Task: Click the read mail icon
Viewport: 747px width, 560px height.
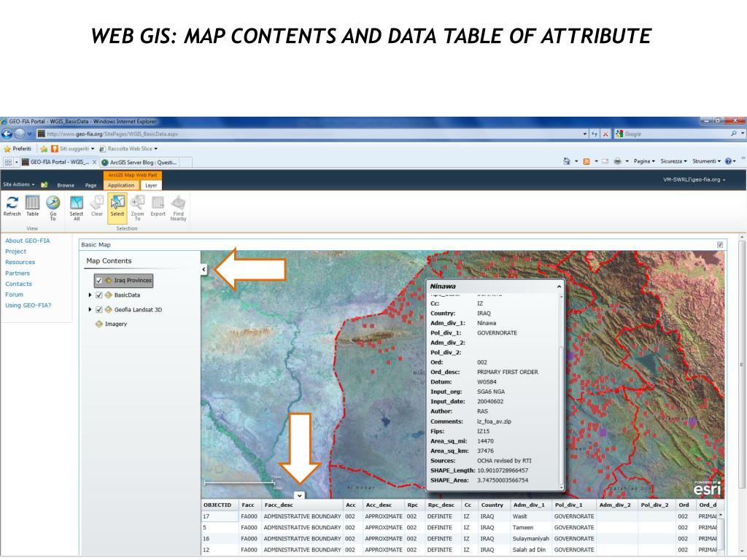Action: (x=605, y=161)
